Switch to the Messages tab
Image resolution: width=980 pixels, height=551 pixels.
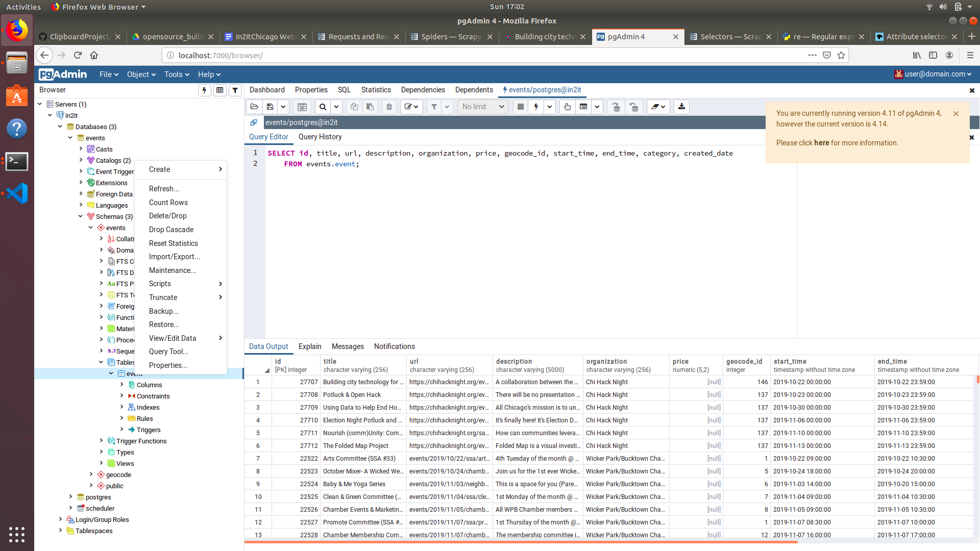click(348, 346)
